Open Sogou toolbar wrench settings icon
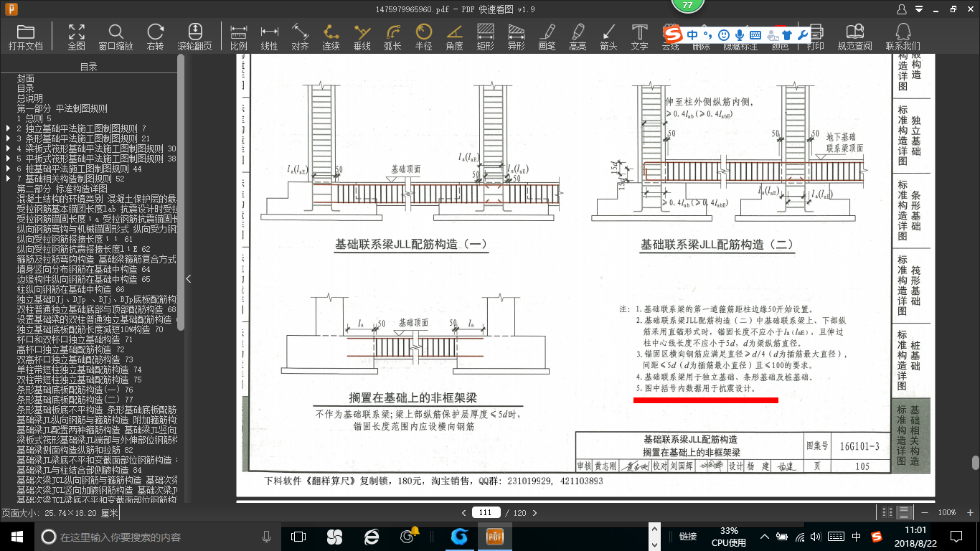 point(803,34)
